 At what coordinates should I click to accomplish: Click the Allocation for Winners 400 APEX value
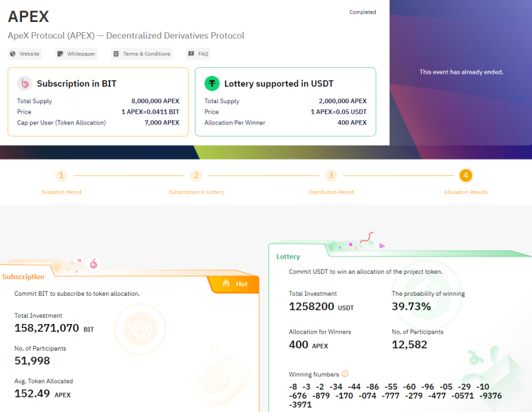[x=308, y=345]
